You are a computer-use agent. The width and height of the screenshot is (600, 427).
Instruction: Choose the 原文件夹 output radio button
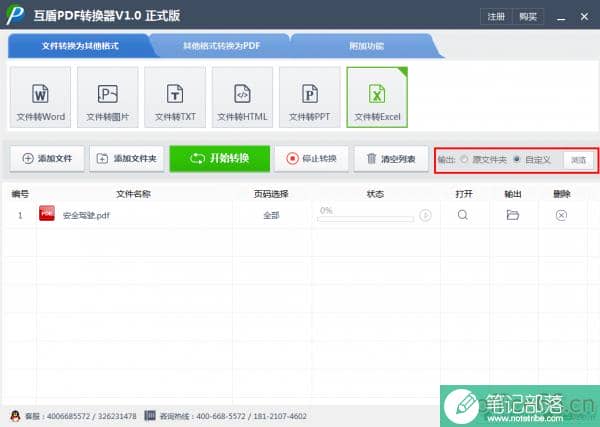coord(464,159)
